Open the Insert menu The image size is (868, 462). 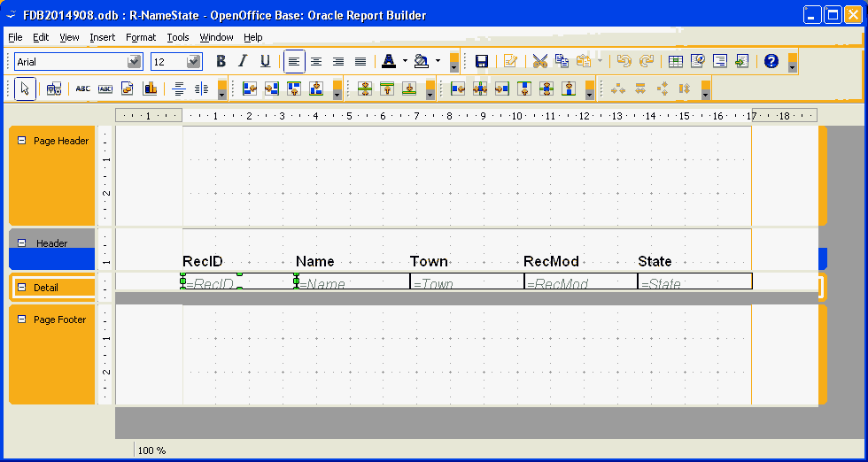pyautogui.click(x=103, y=37)
